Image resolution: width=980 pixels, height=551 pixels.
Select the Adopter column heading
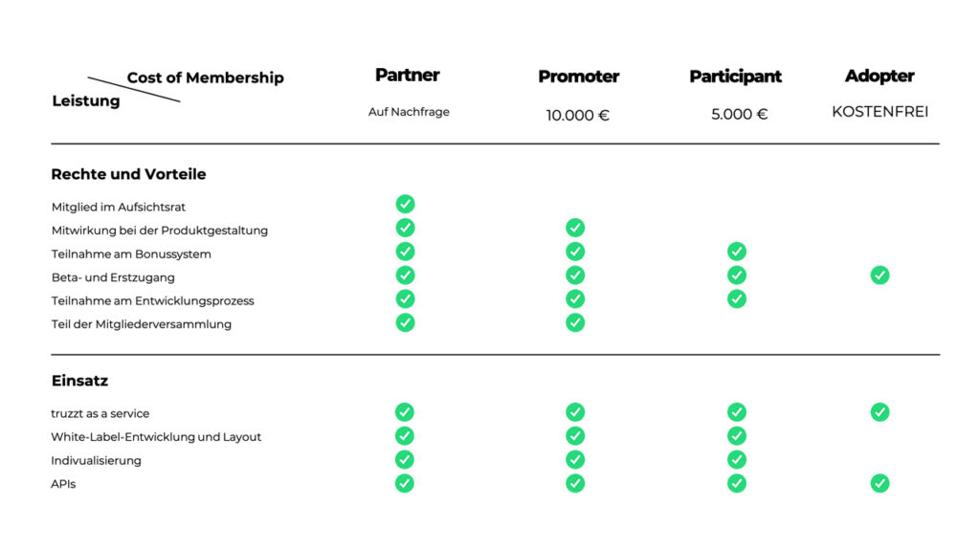click(880, 77)
